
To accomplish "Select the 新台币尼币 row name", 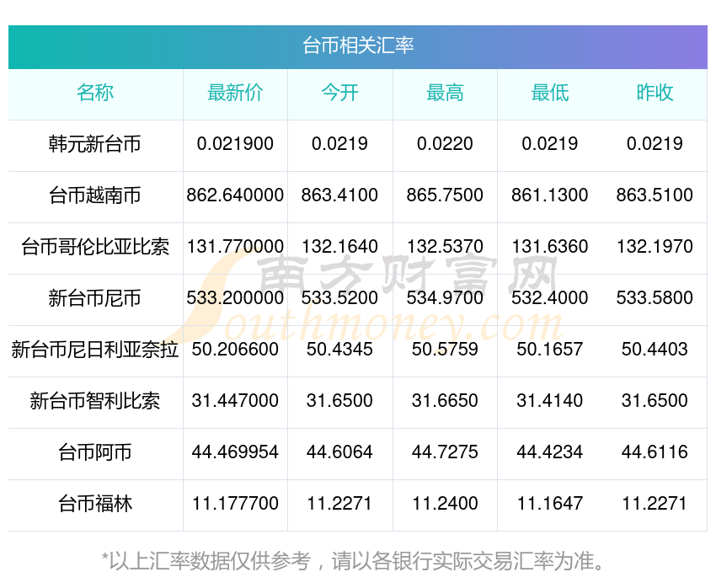I will [95, 298].
